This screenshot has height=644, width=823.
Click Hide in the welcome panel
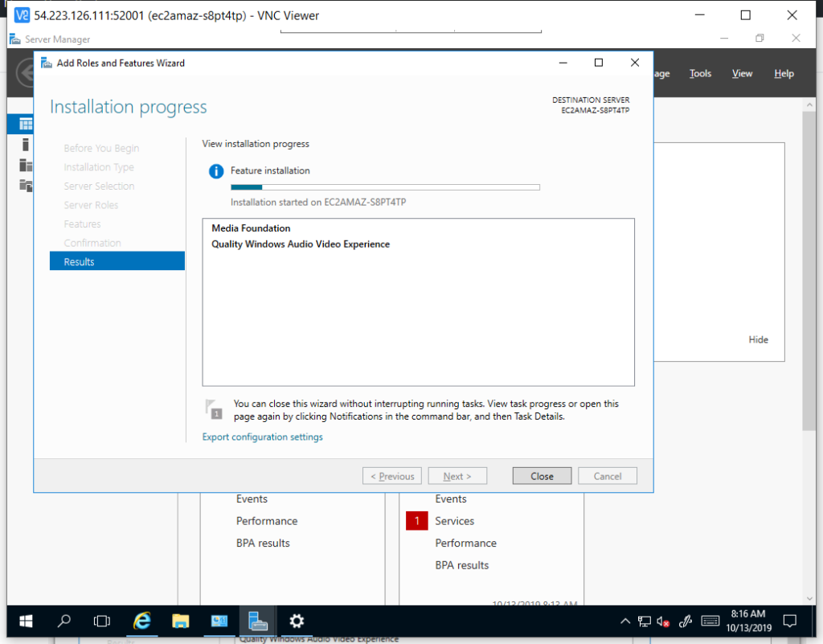(758, 339)
